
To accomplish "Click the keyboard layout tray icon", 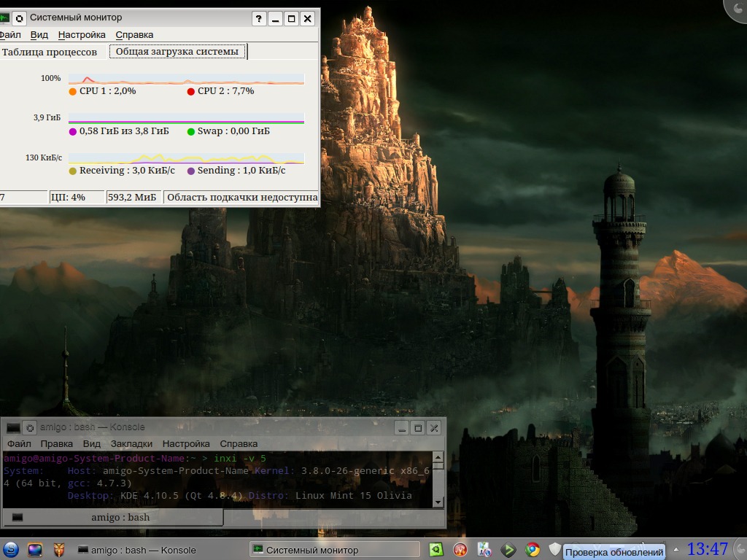I will point(484,550).
